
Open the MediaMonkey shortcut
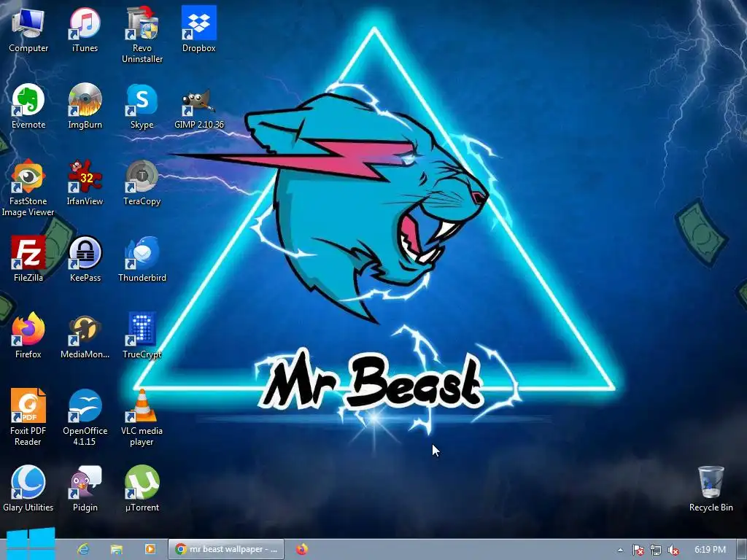(85, 335)
